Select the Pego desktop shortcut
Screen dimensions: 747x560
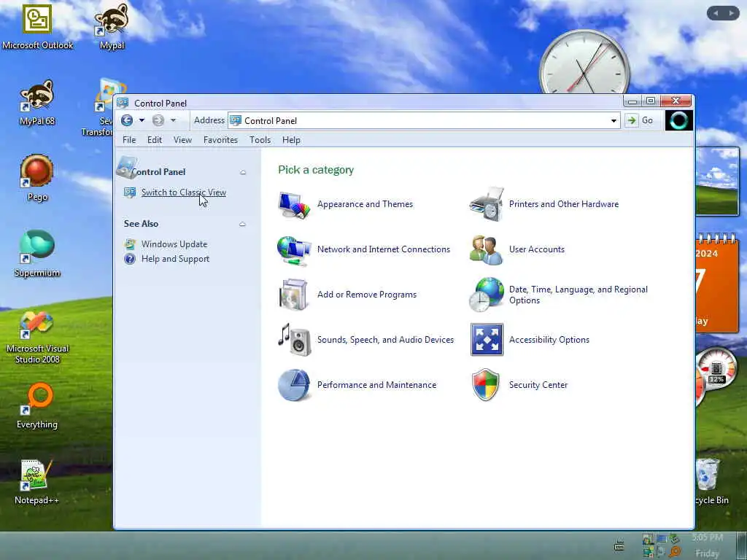(37, 179)
